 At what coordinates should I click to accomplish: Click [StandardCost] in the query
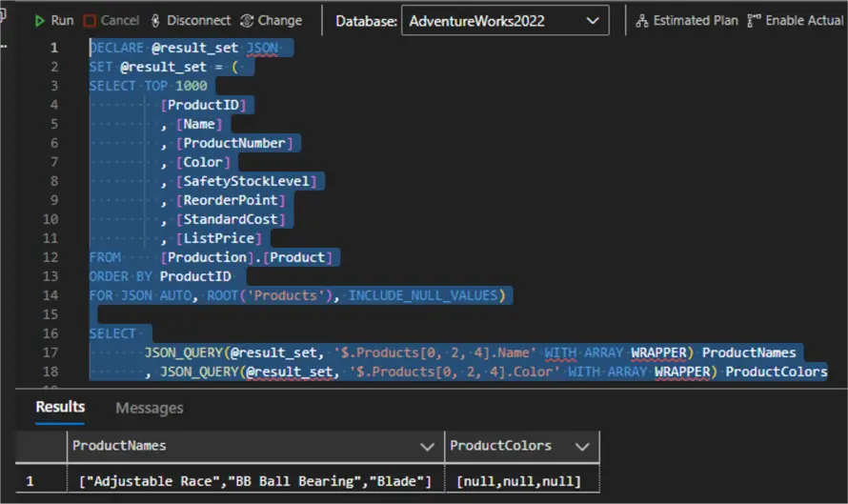click(x=231, y=219)
